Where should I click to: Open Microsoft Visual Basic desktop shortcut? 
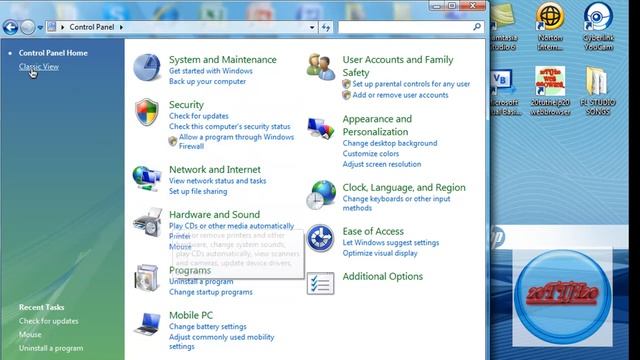click(x=504, y=92)
